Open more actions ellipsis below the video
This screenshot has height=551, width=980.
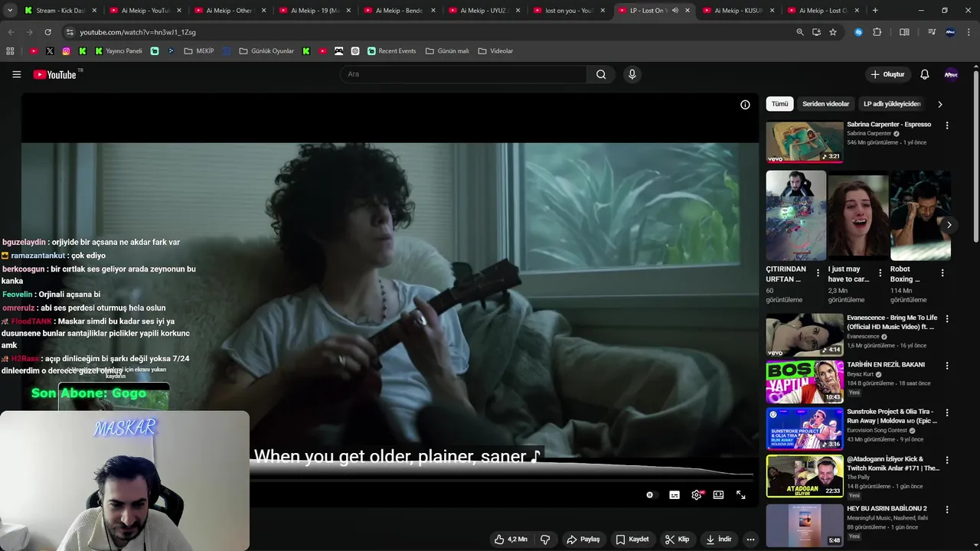click(x=750, y=540)
